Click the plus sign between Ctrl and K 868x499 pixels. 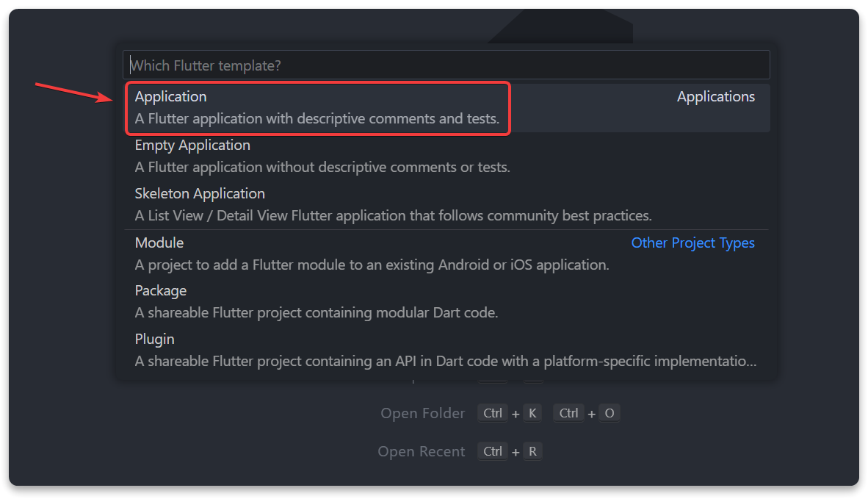[516, 414]
